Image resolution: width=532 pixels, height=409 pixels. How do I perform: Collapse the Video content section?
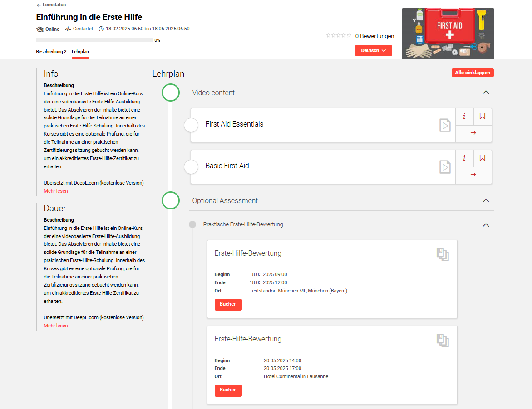tap(486, 93)
